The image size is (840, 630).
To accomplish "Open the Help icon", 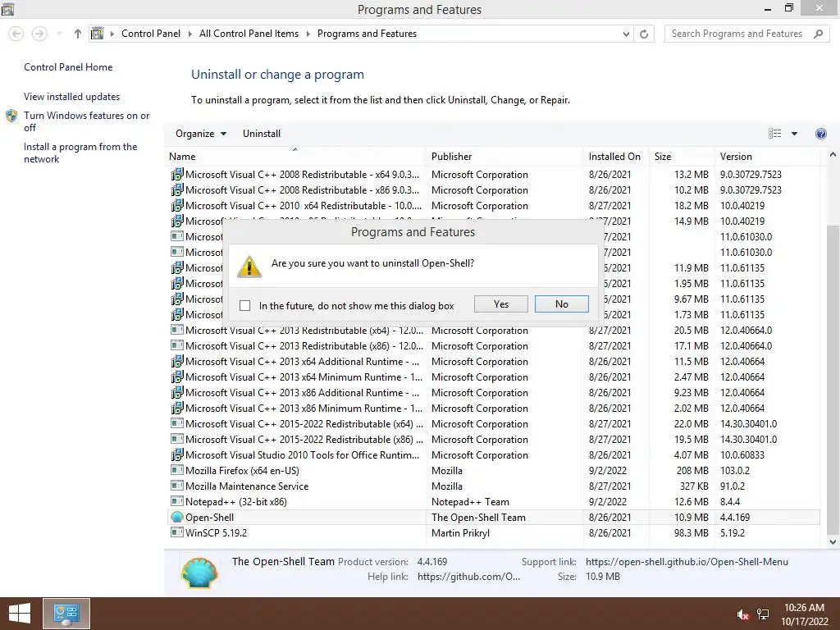I will point(820,134).
